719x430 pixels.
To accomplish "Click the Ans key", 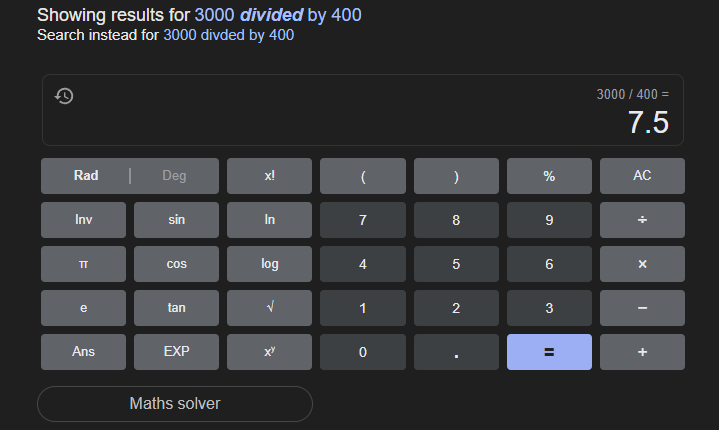I will point(83,352).
